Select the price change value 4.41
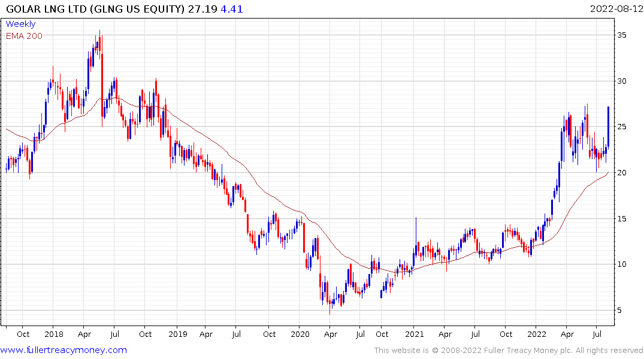This screenshot has width=644, height=359. point(232,9)
